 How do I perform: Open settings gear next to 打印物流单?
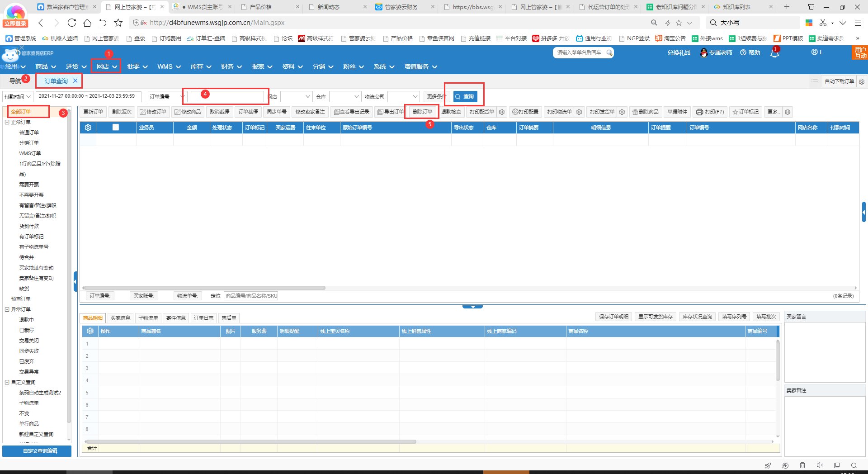579,112
